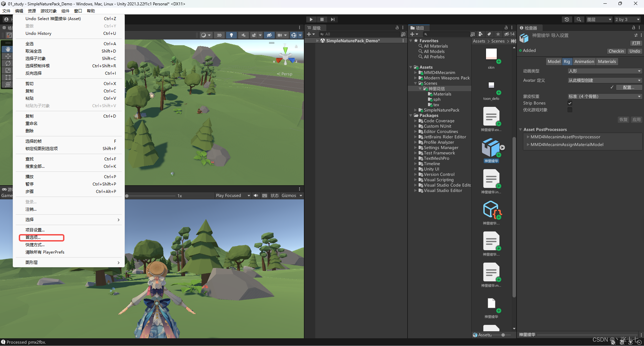Click the 配置... (Configure) button

coord(629,87)
